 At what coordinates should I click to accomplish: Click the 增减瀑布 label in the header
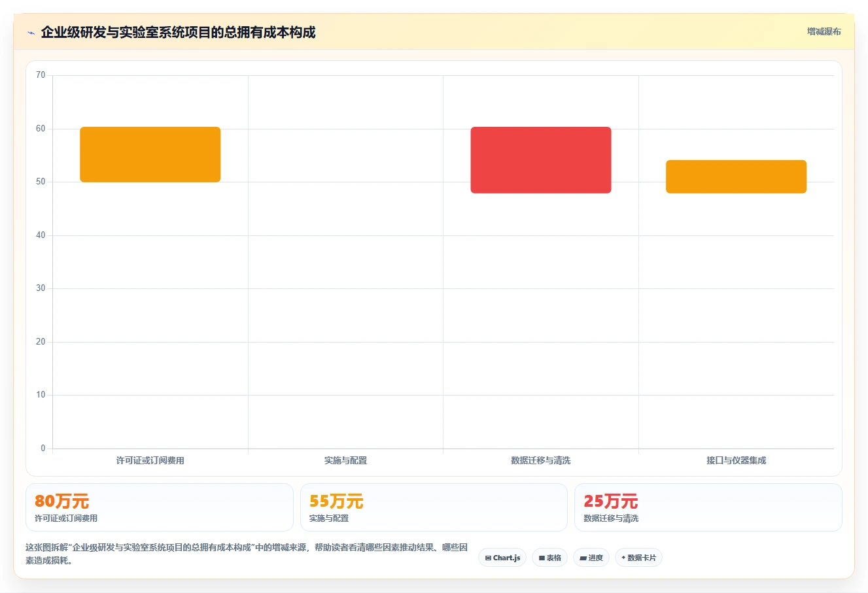(x=824, y=31)
